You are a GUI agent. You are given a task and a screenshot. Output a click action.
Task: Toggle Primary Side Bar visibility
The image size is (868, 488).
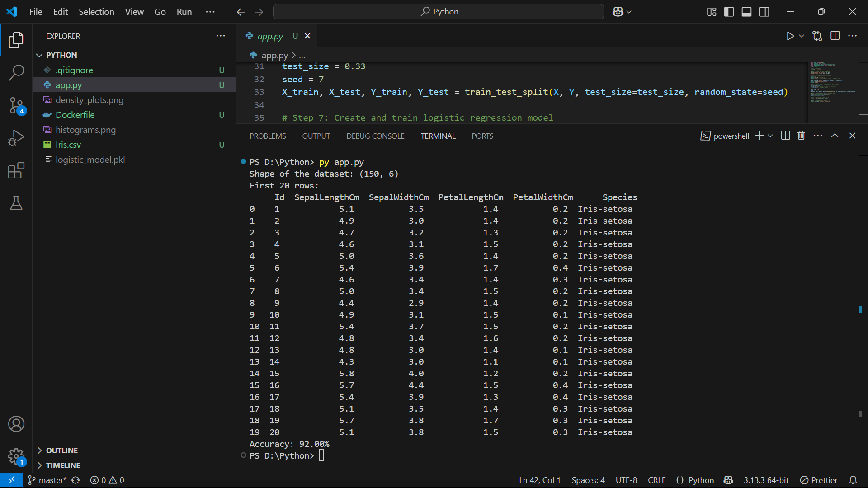pos(729,12)
